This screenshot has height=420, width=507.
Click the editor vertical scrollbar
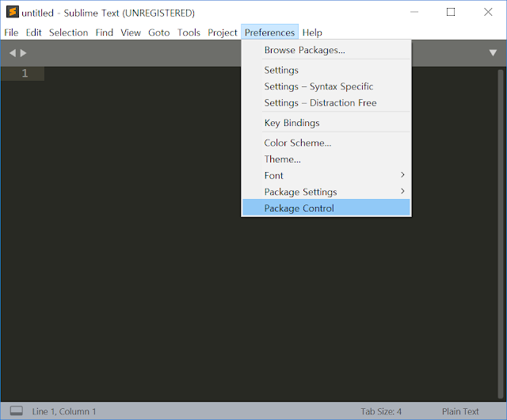coord(501,234)
